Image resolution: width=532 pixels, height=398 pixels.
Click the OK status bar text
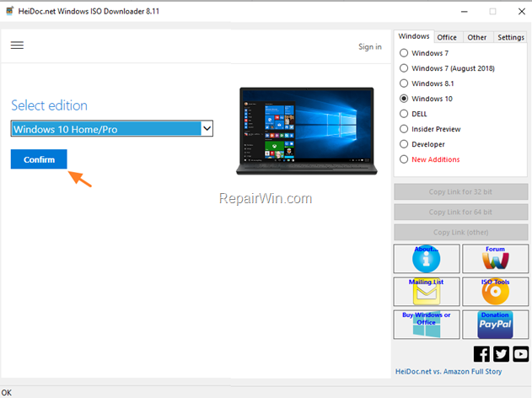[7, 393]
